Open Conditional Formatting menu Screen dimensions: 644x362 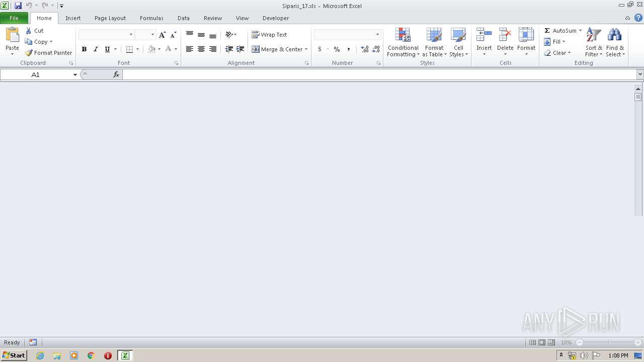pos(403,42)
